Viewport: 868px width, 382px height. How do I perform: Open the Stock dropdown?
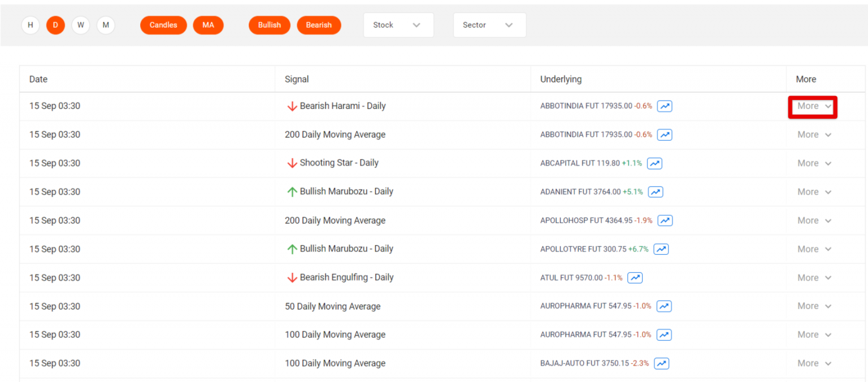click(x=398, y=25)
